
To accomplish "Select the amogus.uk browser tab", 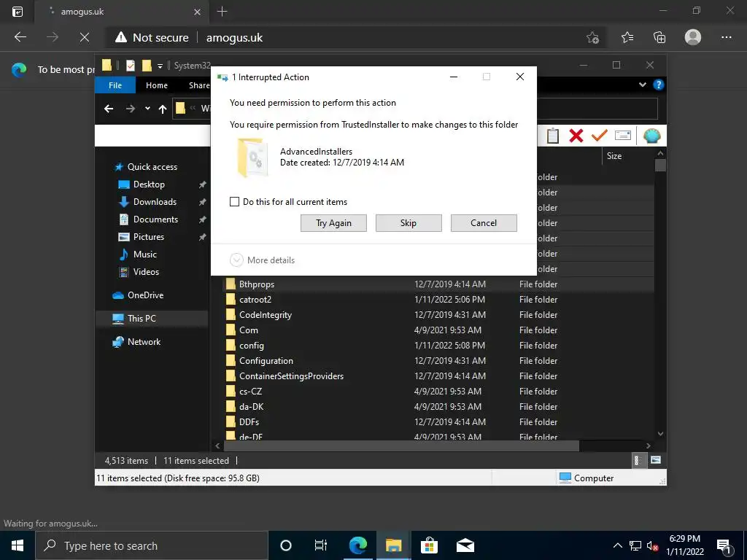I will 123,12.
